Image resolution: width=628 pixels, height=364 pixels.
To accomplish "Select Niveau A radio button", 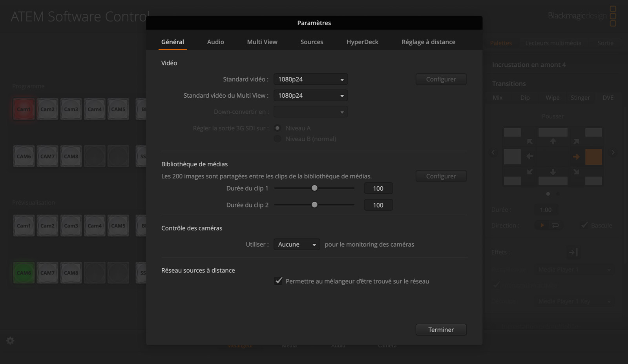I will pyautogui.click(x=277, y=128).
